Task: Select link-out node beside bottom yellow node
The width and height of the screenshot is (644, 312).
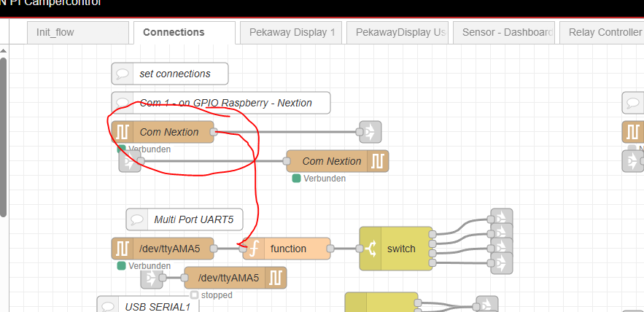Action: tap(487, 304)
